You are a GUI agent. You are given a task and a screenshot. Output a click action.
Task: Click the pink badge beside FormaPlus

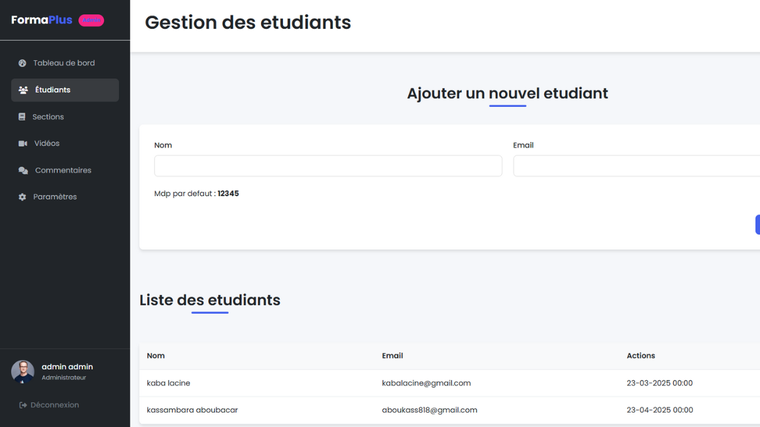(x=91, y=20)
